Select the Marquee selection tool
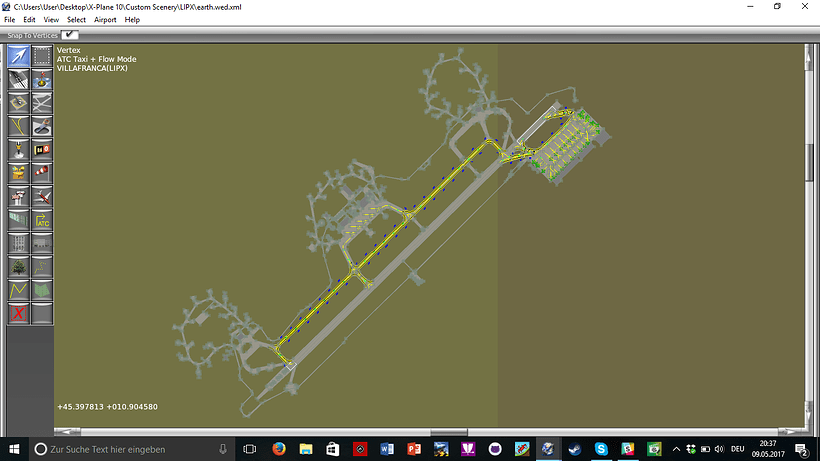Screen dimensions: 820x461 click(x=42, y=55)
